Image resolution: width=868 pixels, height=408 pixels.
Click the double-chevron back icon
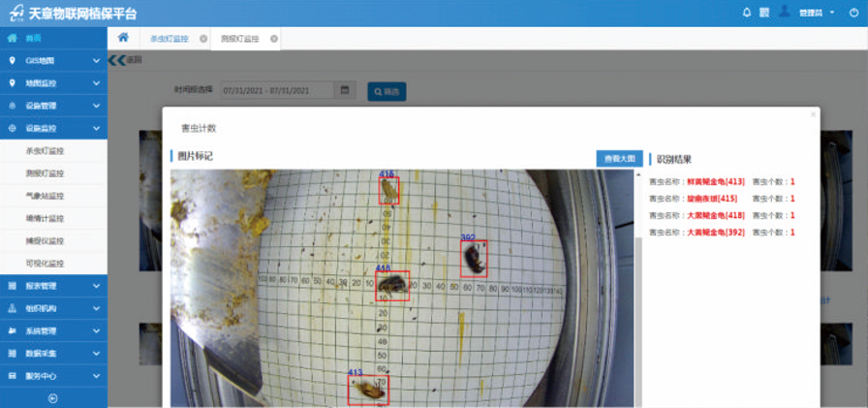click(x=116, y=60)
